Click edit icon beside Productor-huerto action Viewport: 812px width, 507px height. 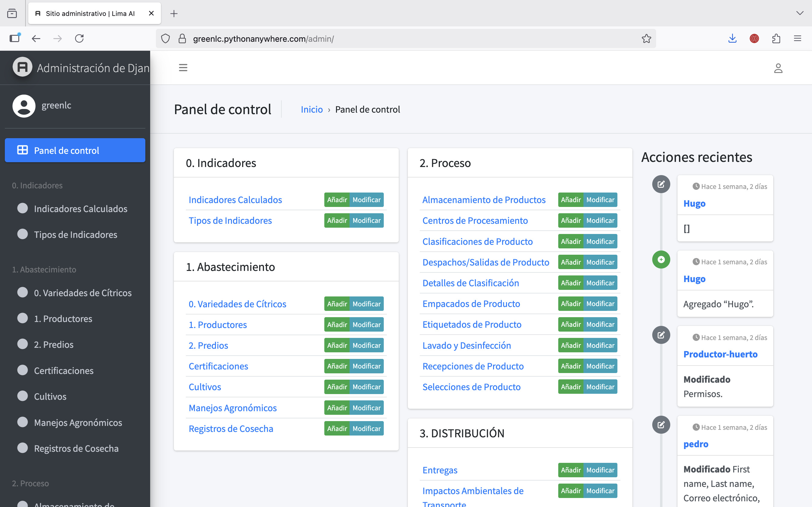point(661,335)
